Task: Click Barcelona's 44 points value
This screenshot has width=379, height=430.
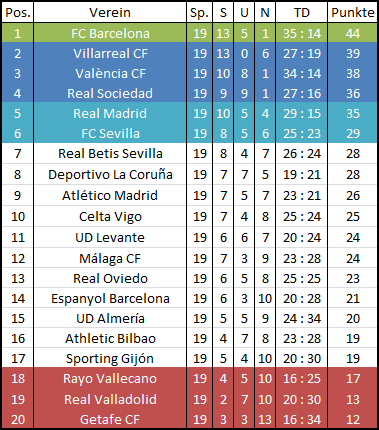Action: click(x=352, y=33)
